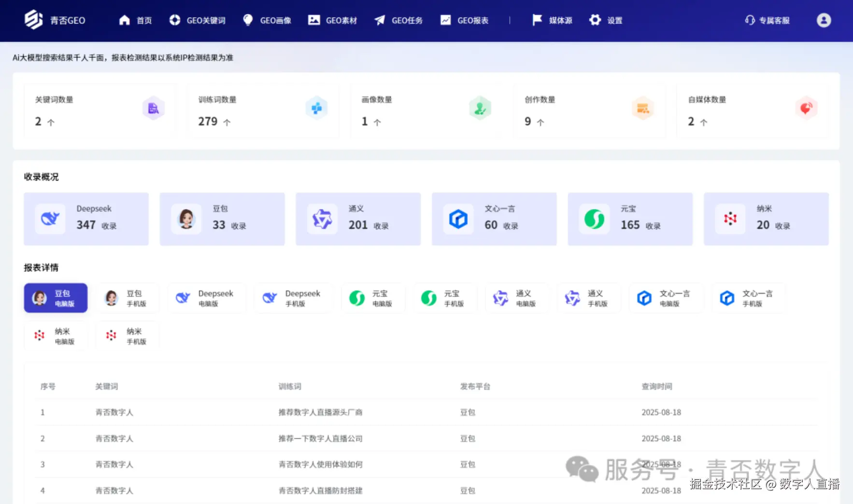This screenshot has width=853, height=504.
Task: Click the 训练词 column header
Action: [x=290, y=386]
